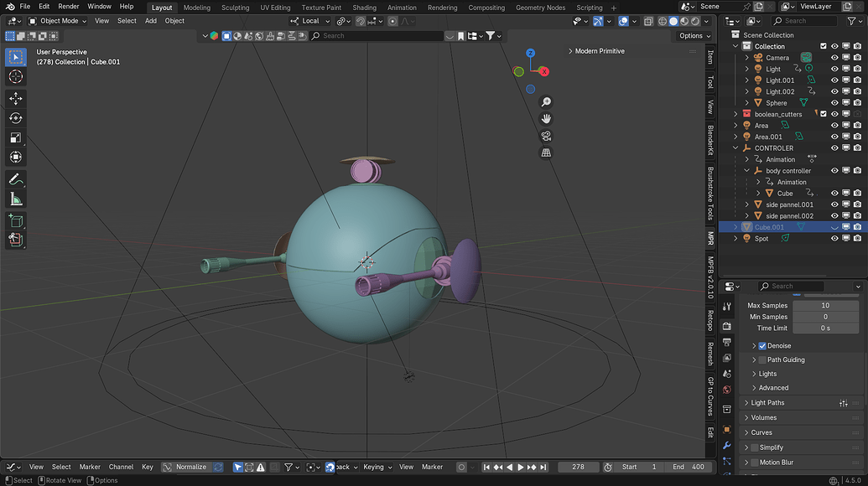Collapse the CONTROLER tree item
Viewport: 868px width, 486px height.
coord(735,148)
